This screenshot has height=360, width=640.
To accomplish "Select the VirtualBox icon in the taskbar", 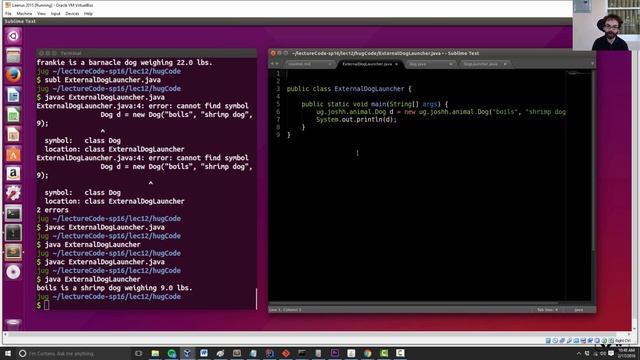I will point(187,353).
